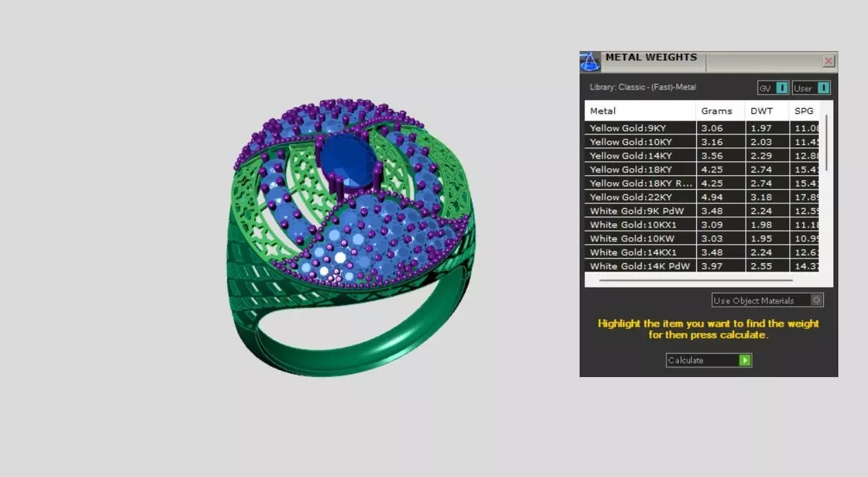Click the 3.97 grams value

(x=711, y=266)
